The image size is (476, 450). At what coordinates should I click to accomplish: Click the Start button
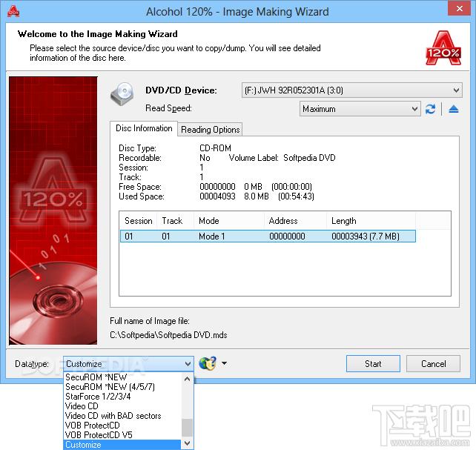tap(373, 363)
